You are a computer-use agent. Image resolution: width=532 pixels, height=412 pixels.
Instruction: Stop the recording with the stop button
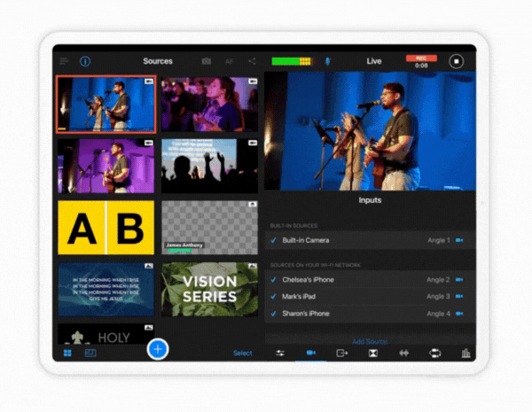[456, 61]
